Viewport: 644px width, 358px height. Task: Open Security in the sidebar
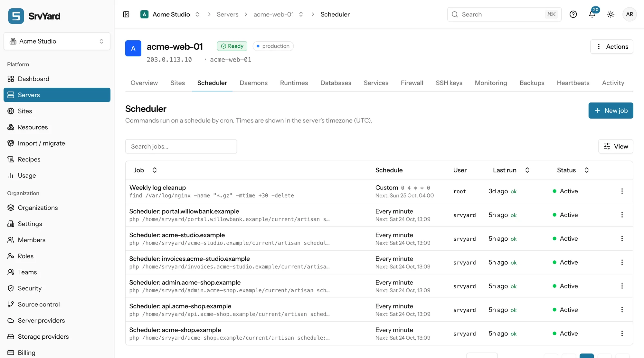click(x=57, y=288)
